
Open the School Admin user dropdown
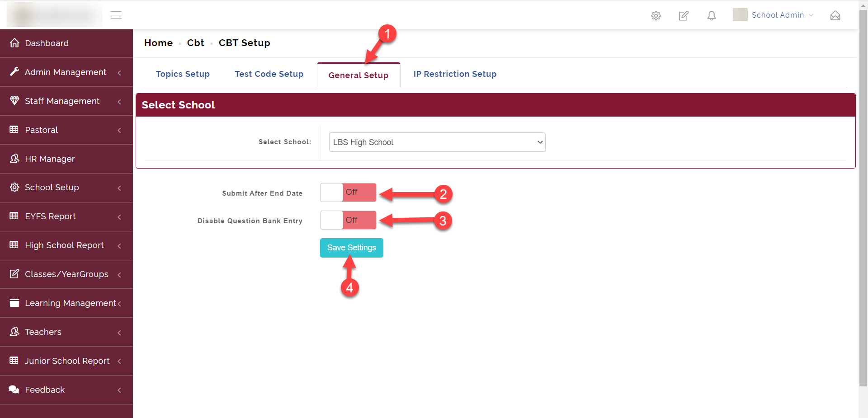pos(774,15)
